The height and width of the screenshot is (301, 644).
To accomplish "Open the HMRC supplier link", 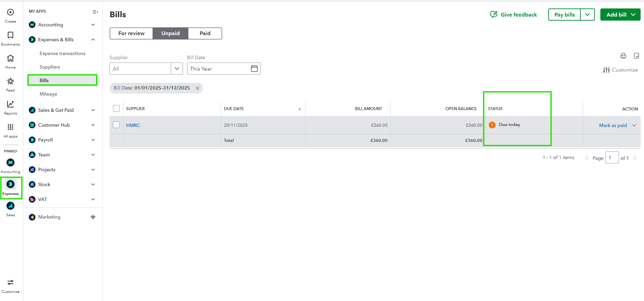I will [133, 125].
